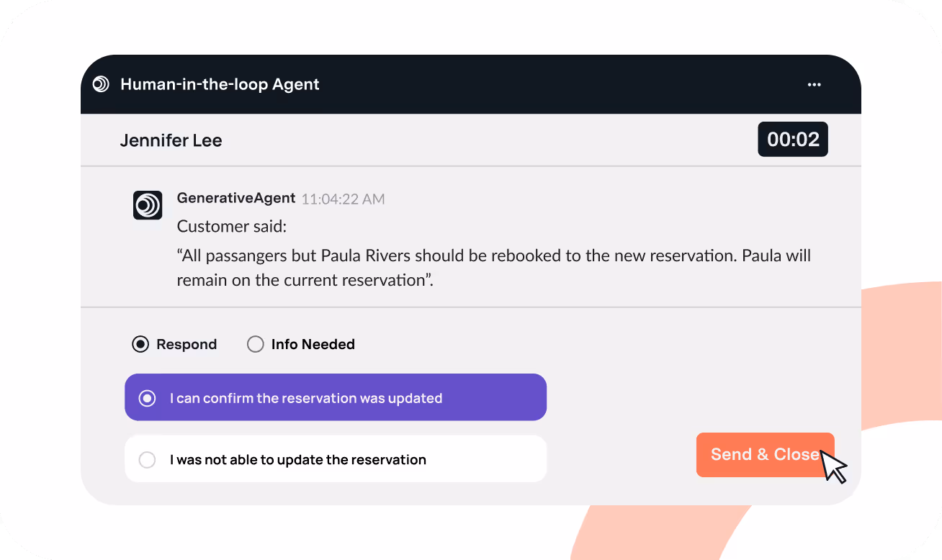The image size is (942, 560).
Task: Select the Respond option
Action: (x=140, y=344)
